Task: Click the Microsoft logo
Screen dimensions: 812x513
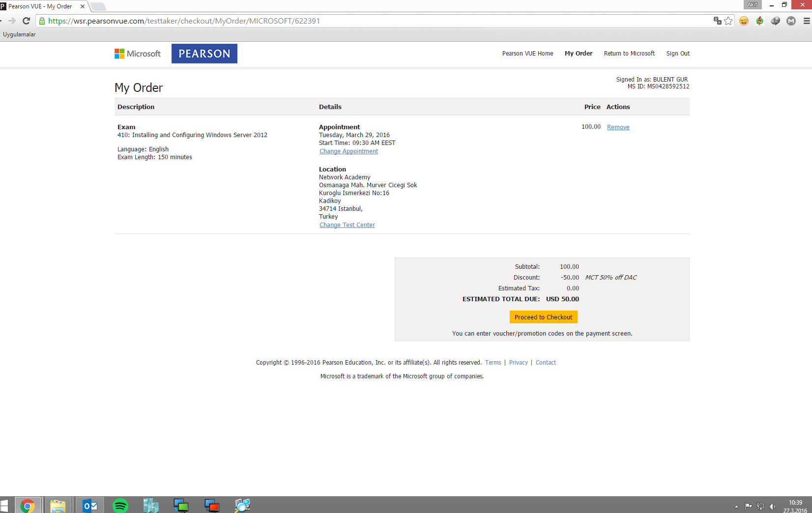Action: 138,54
